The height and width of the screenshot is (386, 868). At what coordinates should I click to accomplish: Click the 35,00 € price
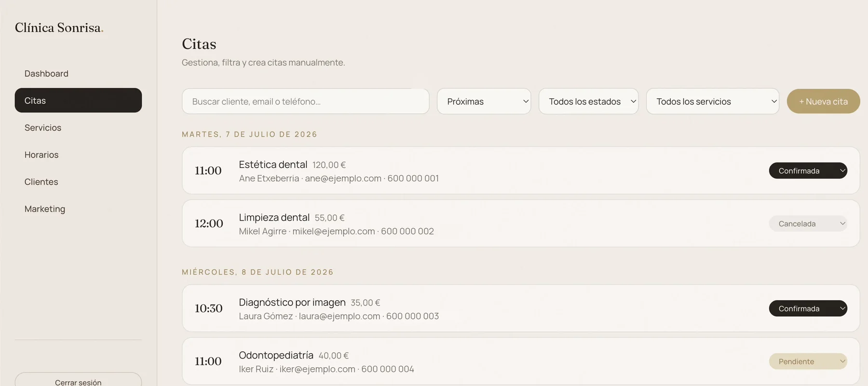coord(365,303)
